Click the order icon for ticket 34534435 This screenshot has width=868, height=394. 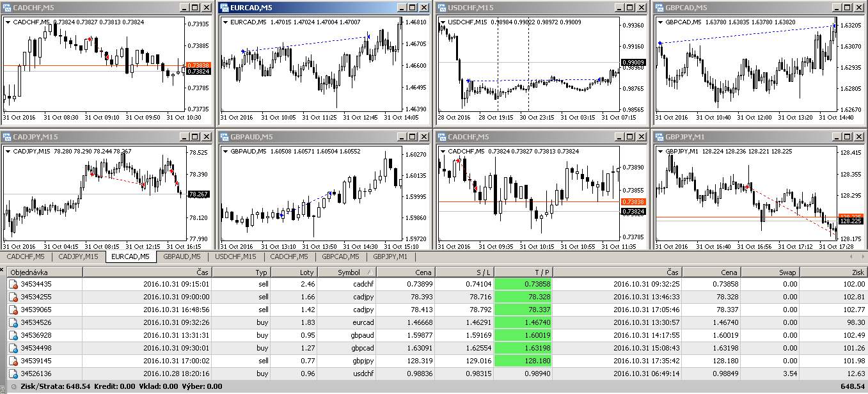13,284
